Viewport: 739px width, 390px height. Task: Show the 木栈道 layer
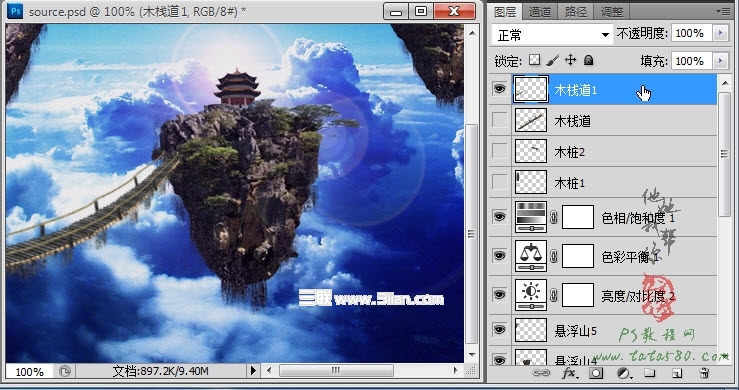point(500,120)
